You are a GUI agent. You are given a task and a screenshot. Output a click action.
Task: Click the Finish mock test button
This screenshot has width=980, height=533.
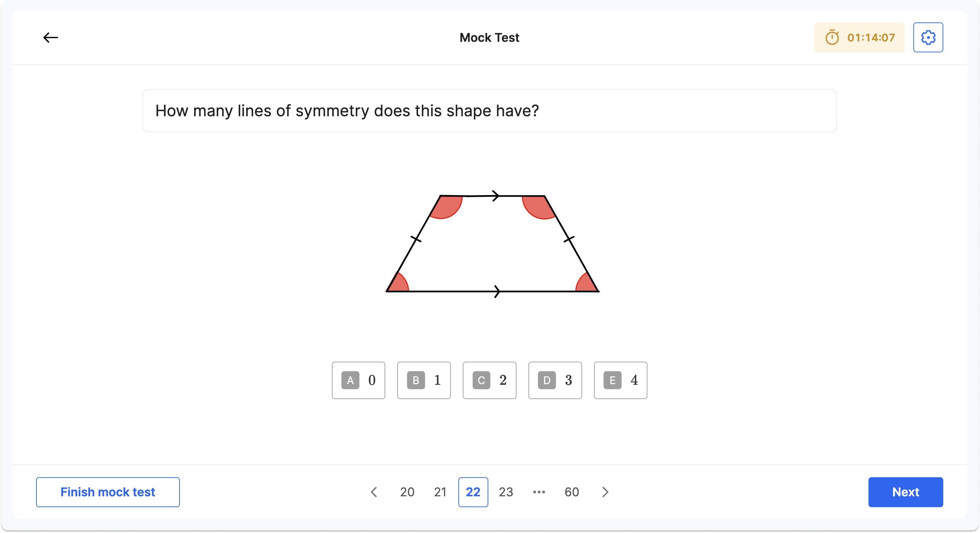pyautogui.click(x=108, y=492)
